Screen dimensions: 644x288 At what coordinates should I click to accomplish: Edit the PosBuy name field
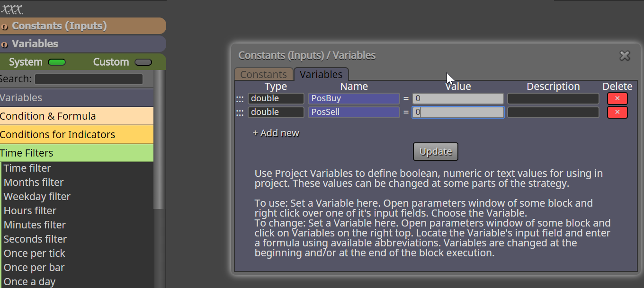pyautogui.click(x=354, y=99)
